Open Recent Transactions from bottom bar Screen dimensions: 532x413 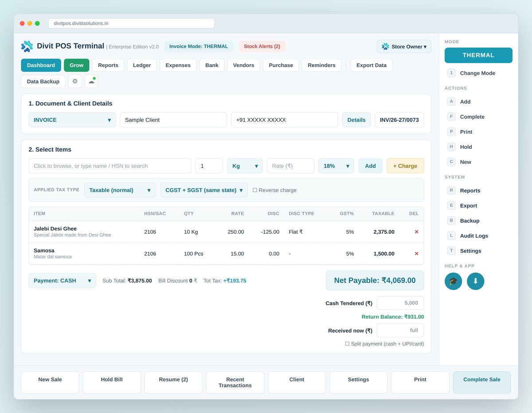(235, 382)
